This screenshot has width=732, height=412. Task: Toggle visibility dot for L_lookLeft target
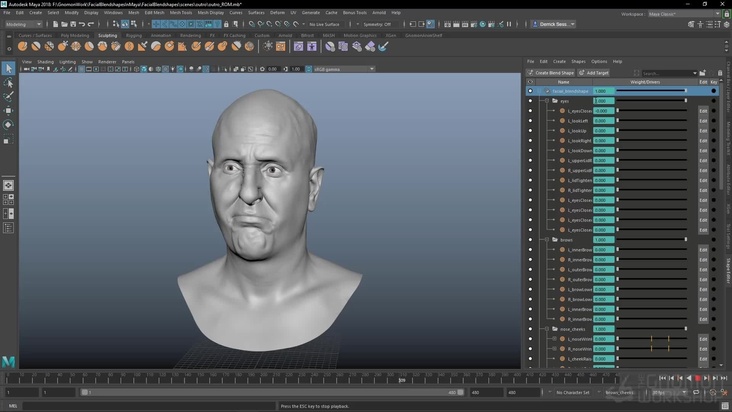531,121
